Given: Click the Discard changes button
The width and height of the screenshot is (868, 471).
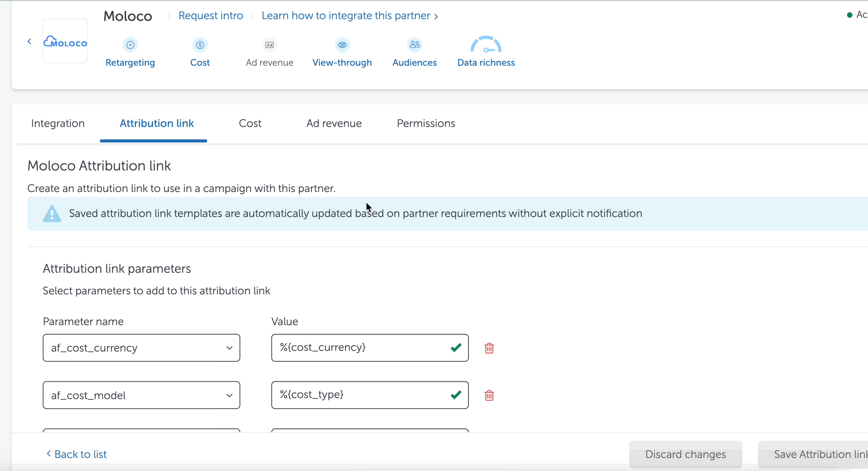Looking at the screenshot, I should (x=686, y=454).
